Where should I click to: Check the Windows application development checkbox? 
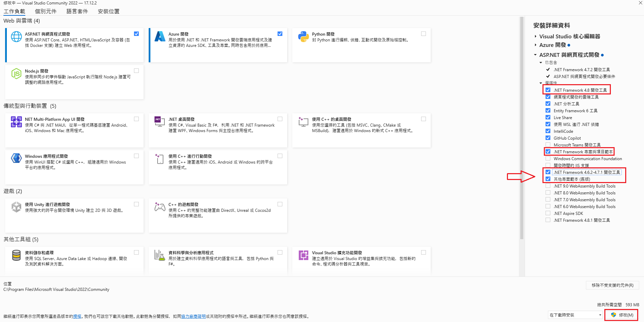click(136, 156)
